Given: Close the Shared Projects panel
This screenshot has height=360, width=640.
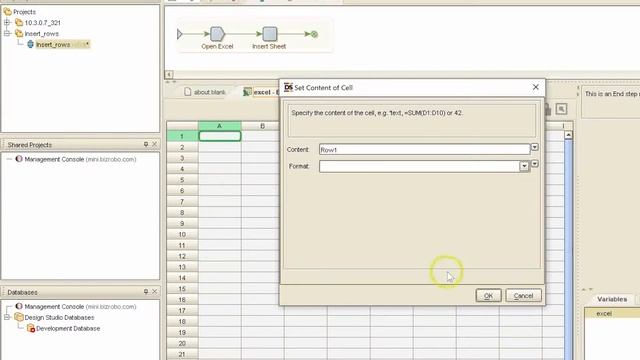Looking at the screenshot, I should tap(154, 144).
